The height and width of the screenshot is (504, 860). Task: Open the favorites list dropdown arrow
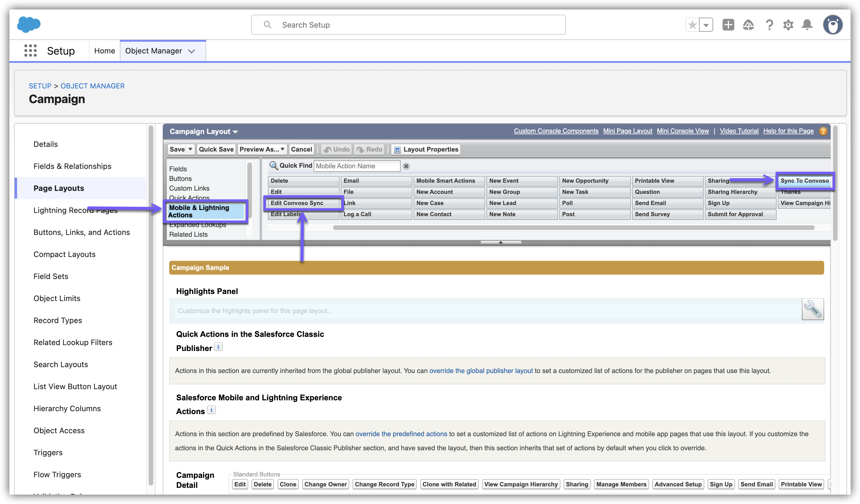tap(706, 25)
